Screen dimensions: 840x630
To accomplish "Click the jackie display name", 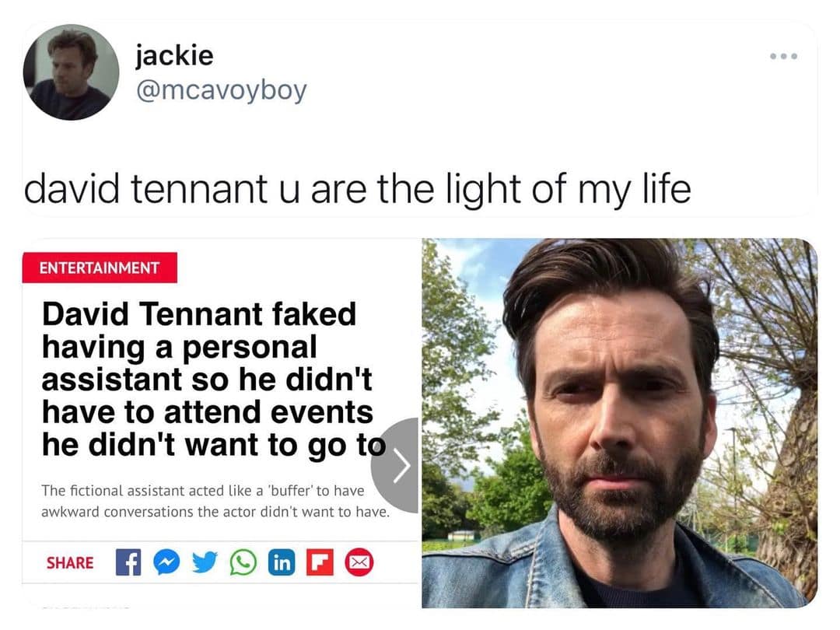I will pyautogui.click(x=175, y=55).
